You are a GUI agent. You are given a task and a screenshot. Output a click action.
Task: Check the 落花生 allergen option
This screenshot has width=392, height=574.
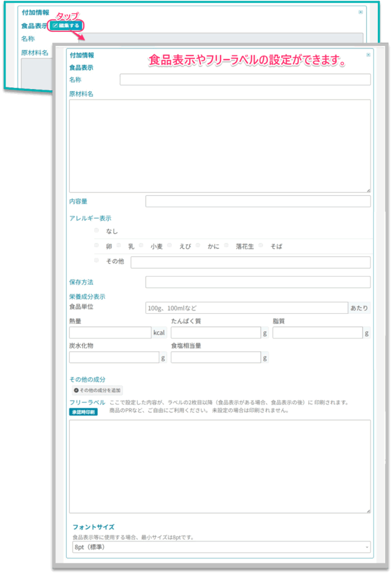tap(226, 246)
